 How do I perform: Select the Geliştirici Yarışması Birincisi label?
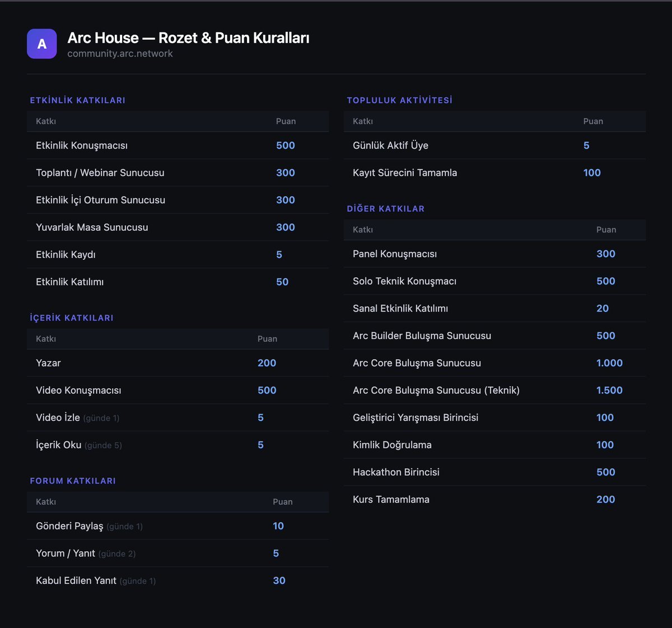pyautogui.click(x=416, y=418)
